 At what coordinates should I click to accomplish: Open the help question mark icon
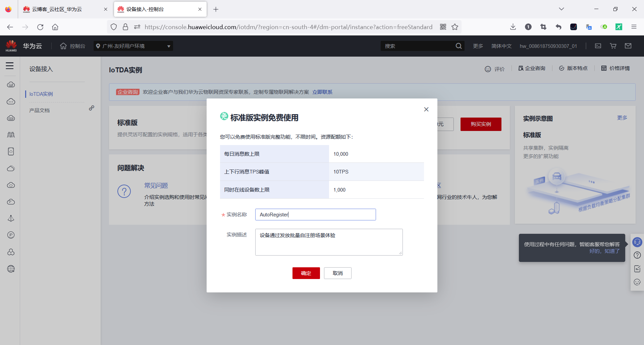coord(637,255)
